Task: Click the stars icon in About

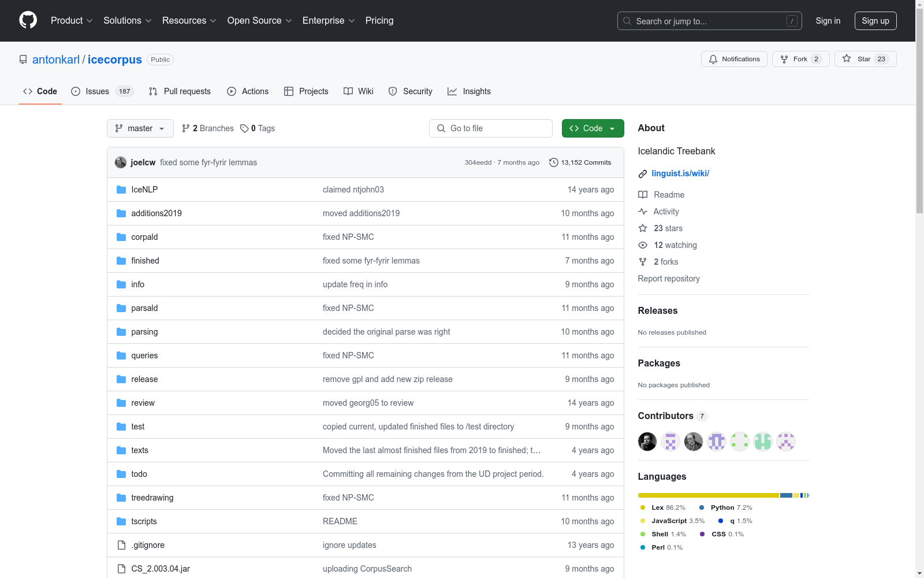Action: click(643, 228)
